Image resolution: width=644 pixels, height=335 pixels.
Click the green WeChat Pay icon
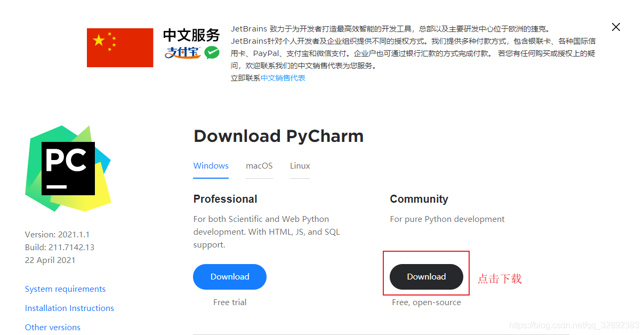point(212,52)
